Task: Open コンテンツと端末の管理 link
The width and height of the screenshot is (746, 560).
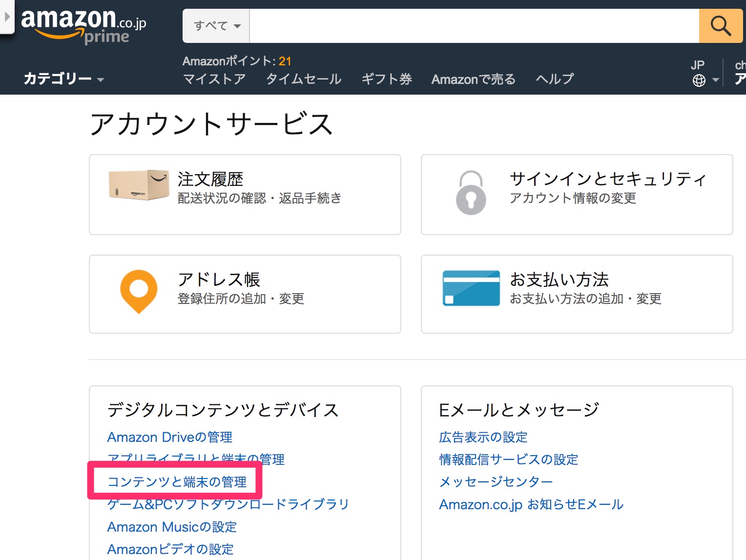Action: 177,482
